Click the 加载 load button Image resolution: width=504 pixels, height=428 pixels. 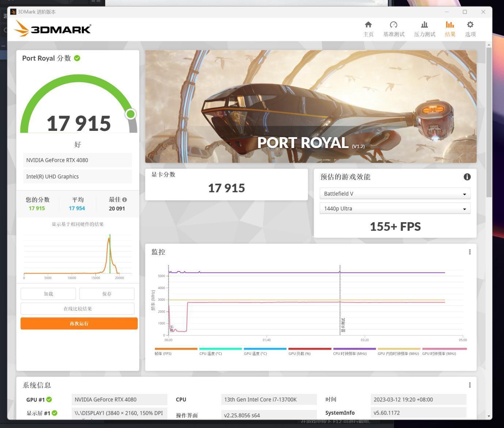click(48, 294)
